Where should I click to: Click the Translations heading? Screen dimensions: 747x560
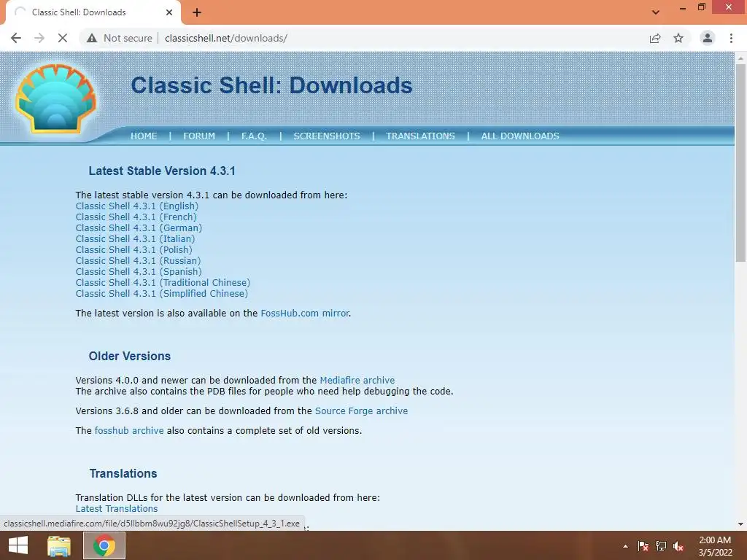[x=123, y=474]
